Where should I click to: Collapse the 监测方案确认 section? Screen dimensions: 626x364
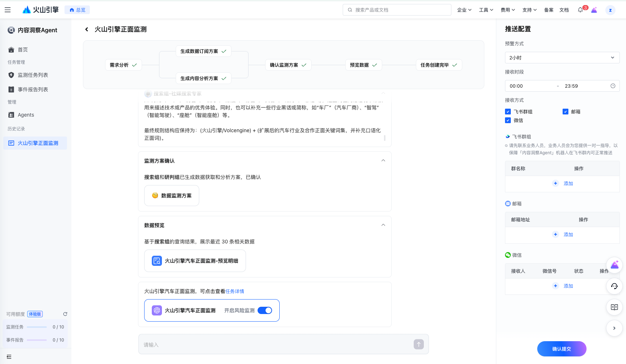click(383, 160)
